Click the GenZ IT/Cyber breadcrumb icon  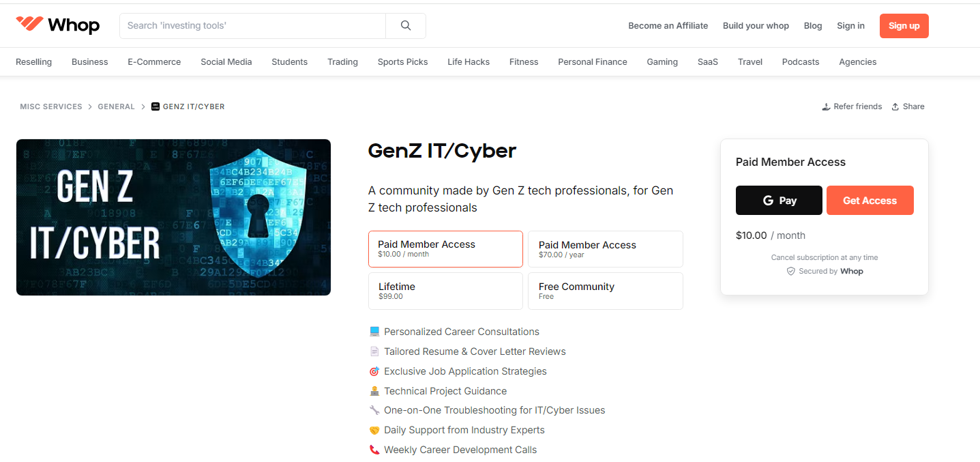[155, 106]
